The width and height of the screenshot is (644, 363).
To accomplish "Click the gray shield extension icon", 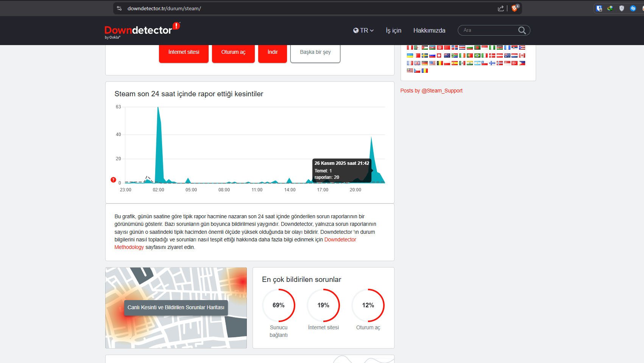I will (622, 8).
